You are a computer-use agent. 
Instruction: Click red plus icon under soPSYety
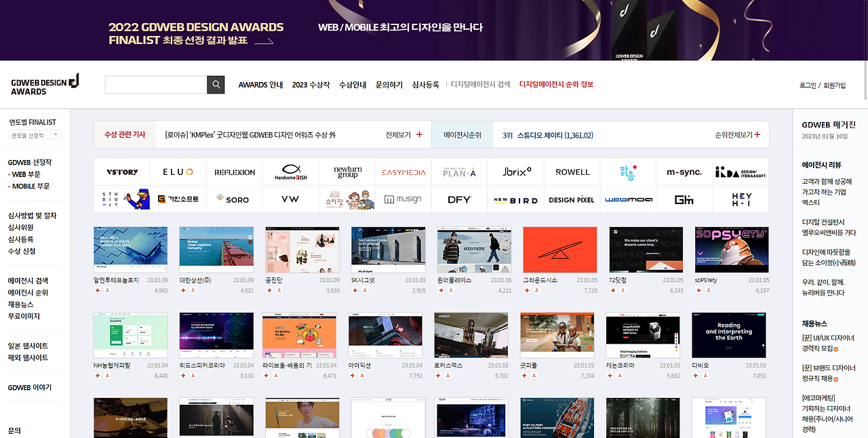[x=699, y=290]
